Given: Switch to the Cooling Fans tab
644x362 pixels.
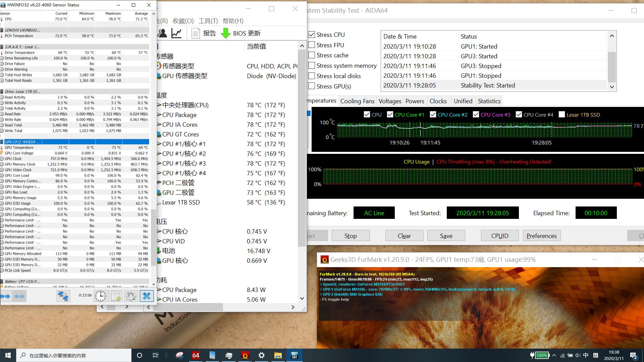Looking at the screenshot, I should tap(357, 101).
